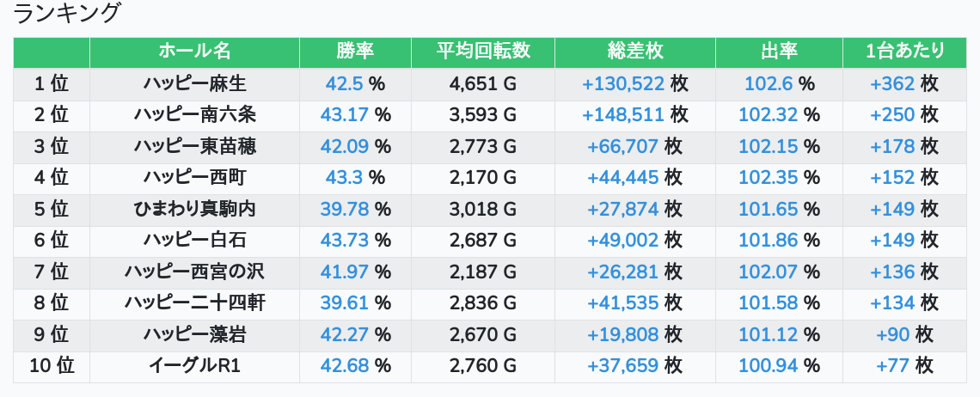
Task: Click the 101.58 payout rate link
Action: (769, 303)
